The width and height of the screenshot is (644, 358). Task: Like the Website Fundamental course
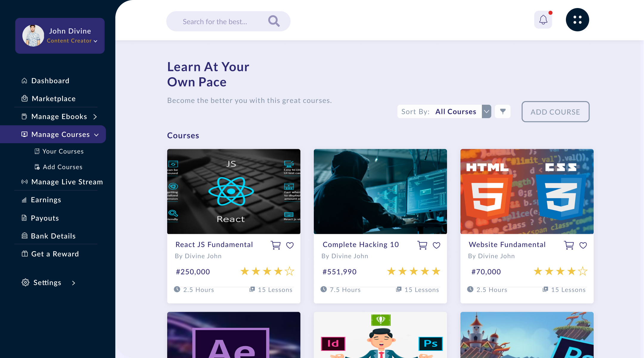point(583,245)
